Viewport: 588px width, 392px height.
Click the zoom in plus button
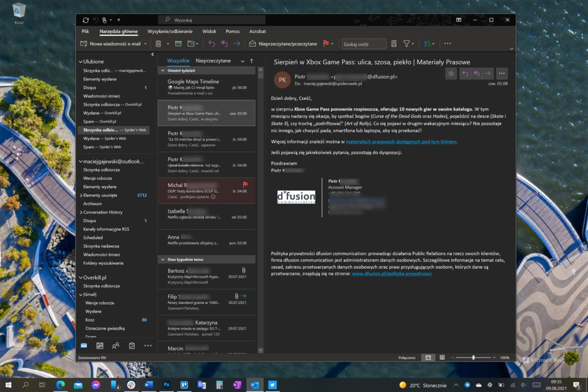495,357
